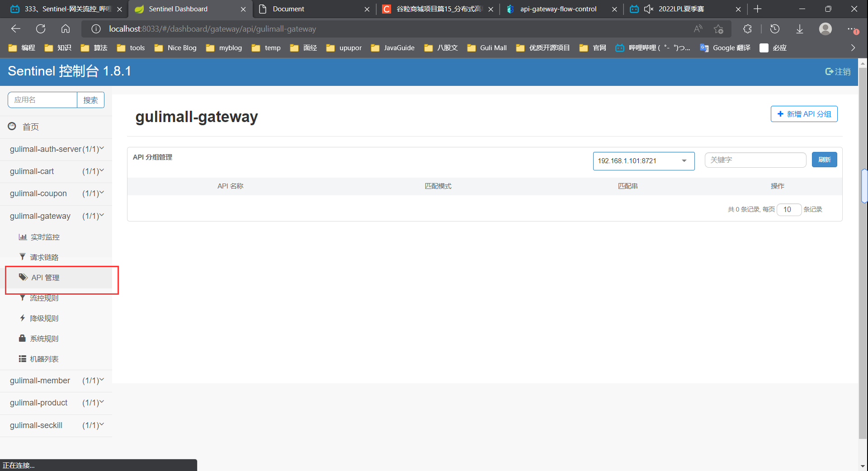Open the Guli Mall bookmark folder
The height and width of the screenshot is (471, 868).
coord(486,48)
